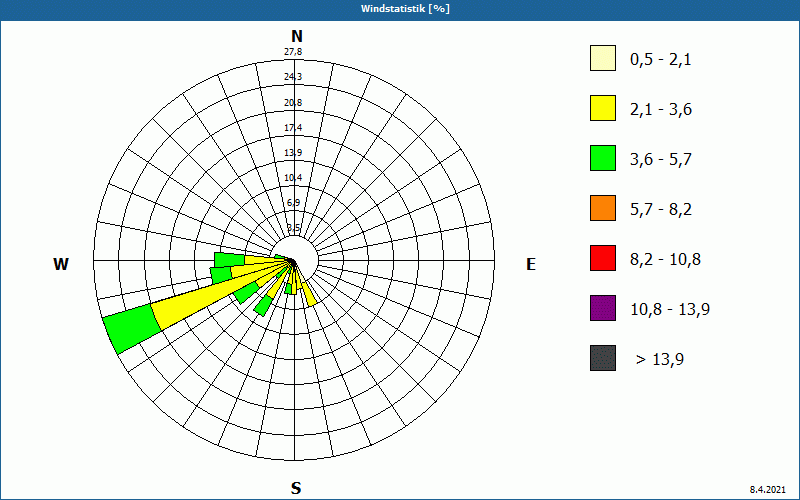
Task: Click the 6,9 radial axis value
Action: tap(293, 203)
